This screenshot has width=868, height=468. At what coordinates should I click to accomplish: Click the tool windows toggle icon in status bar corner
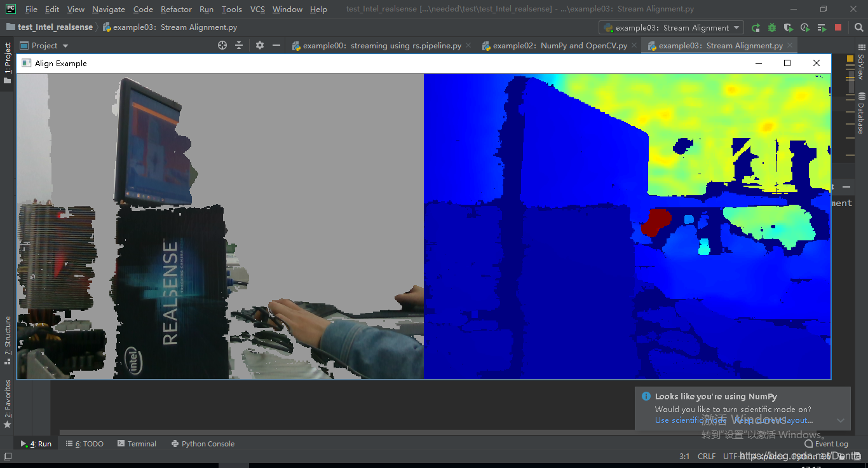click(x=8, y=456)
